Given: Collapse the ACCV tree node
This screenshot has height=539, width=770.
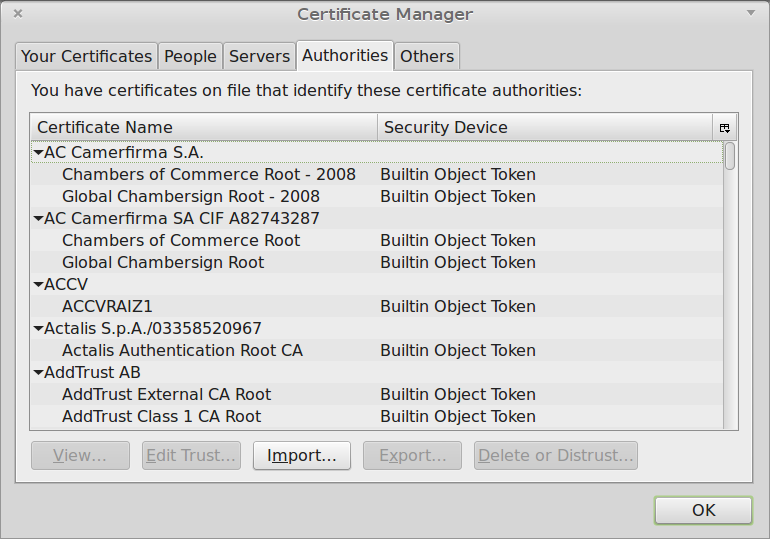Looking at the screenshot, I should pos(38,285).
